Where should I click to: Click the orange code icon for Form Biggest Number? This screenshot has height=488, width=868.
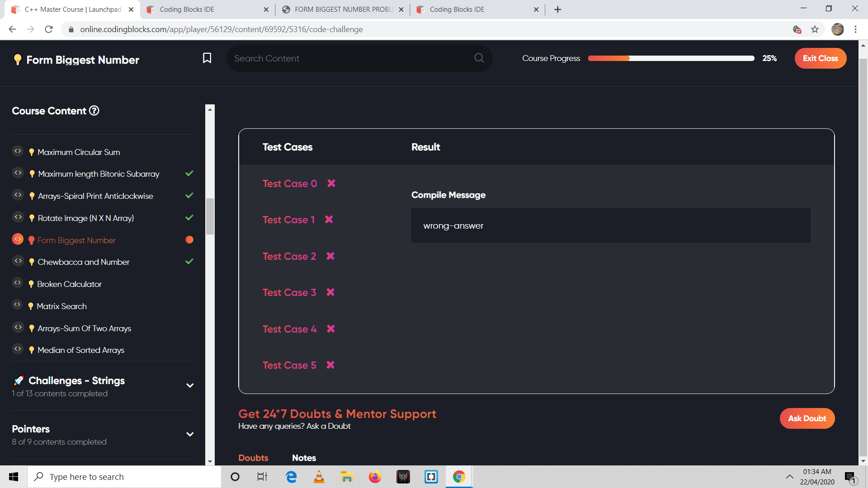click(18, 239)
